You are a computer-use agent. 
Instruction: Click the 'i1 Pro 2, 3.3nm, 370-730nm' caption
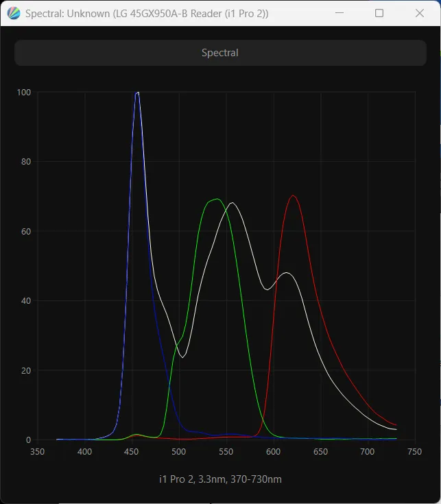tap(220, 479)
